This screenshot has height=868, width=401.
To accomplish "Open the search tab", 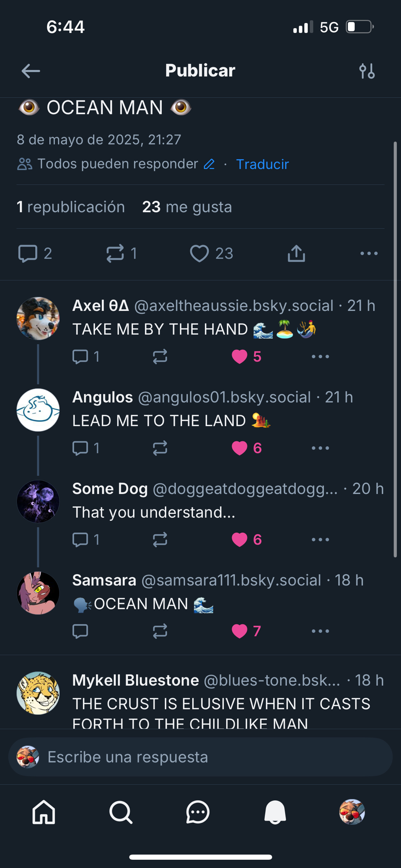I will (121, 812).
